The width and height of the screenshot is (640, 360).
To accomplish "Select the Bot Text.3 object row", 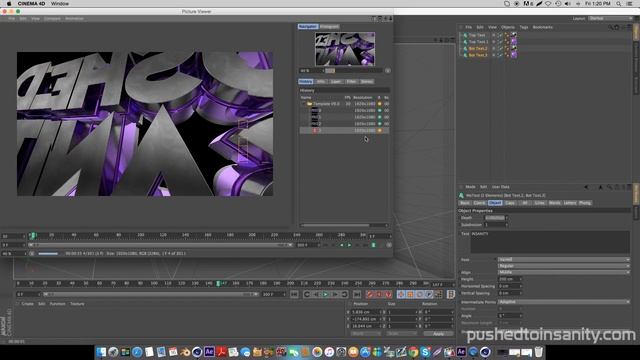I will (478, 55).
